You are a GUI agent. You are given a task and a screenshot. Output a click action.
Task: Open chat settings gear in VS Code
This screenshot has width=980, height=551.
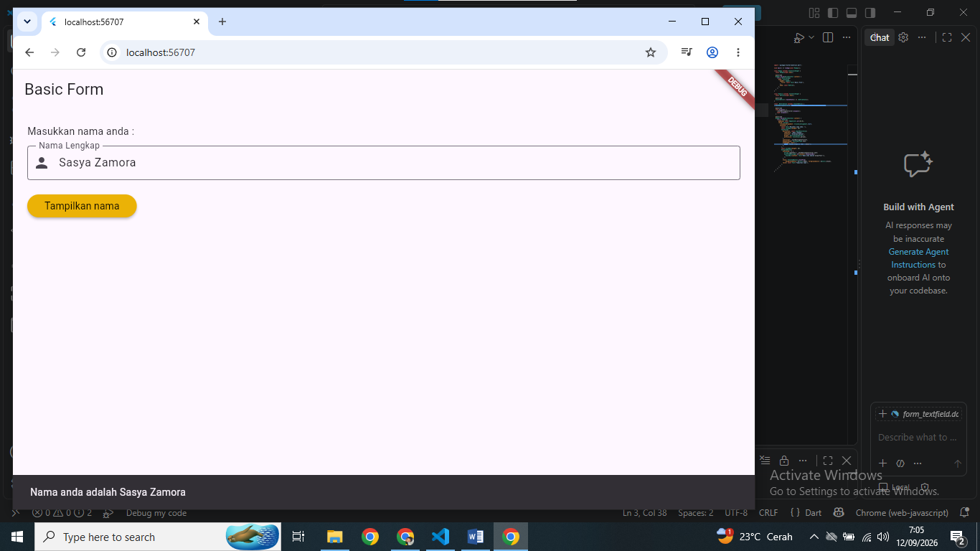point(903,37)
